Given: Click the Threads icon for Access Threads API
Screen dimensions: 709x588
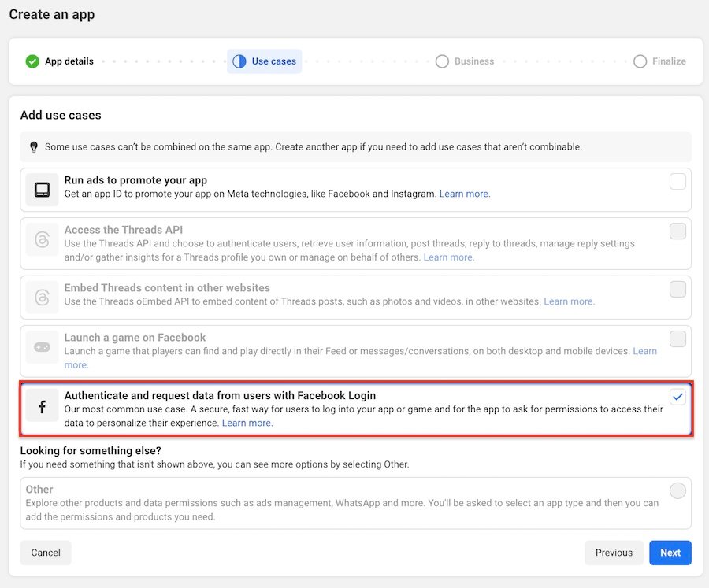Looking at the screenshot, I should [42, 239].
